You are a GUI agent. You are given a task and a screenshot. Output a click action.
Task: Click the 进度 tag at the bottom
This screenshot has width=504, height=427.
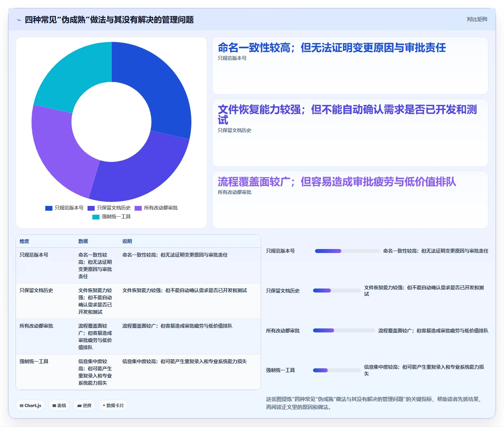tap(84, 405)
